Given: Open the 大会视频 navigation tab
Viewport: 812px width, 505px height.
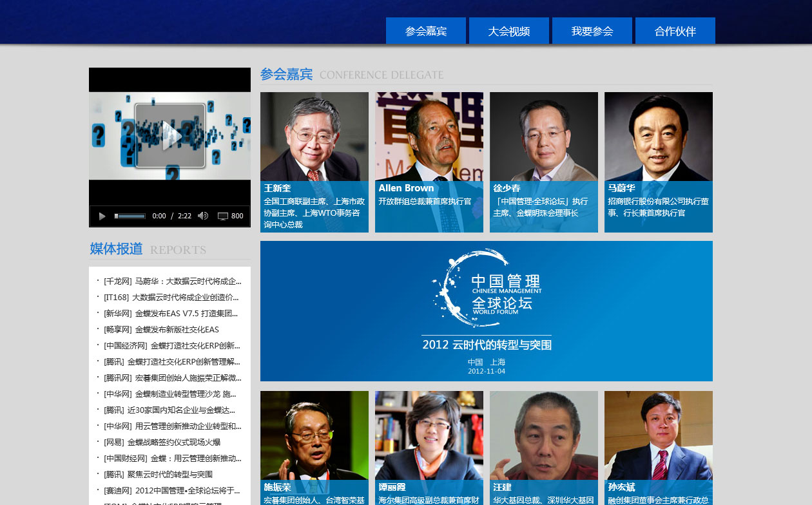Looking at the screenshot, I should (509, 31).
